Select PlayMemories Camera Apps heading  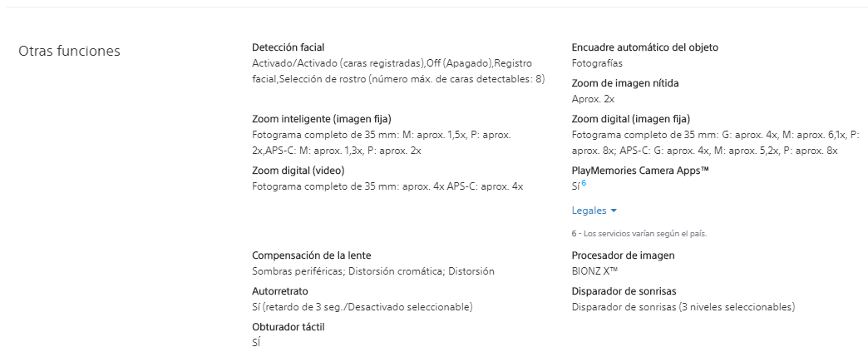[x=640, y=171]
